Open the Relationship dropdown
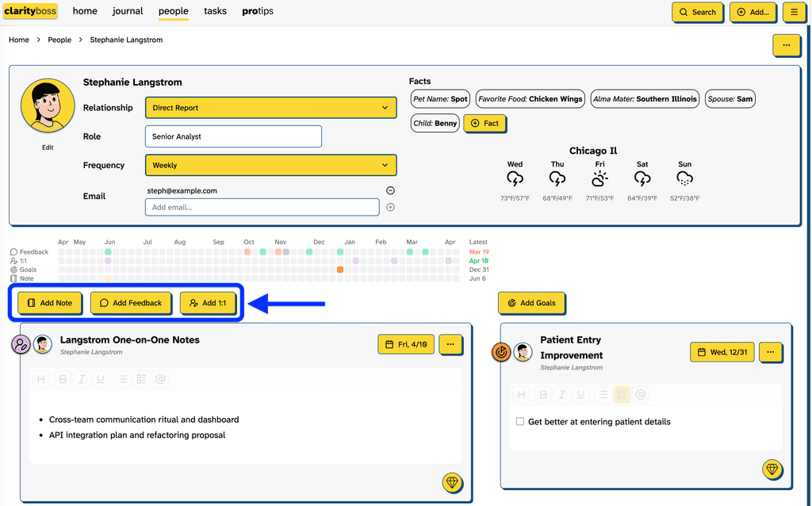 click(270, 108)
